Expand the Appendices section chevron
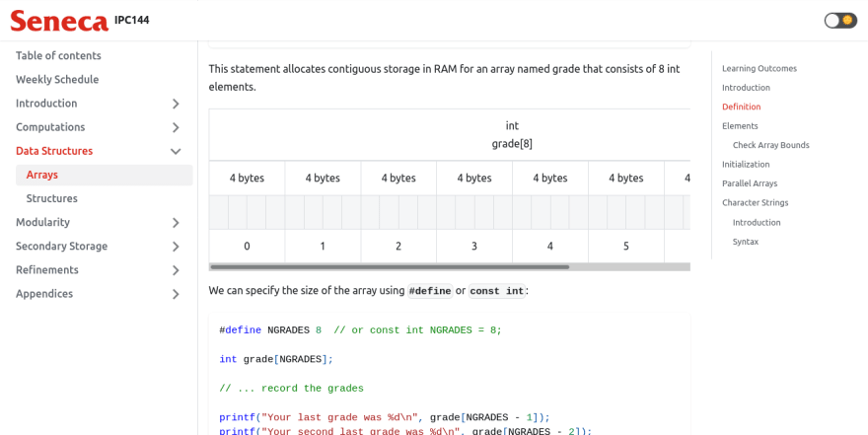Image resolution: width=868 pixels, height=435 pixels. pyautogui.click(x=176, y=294)
